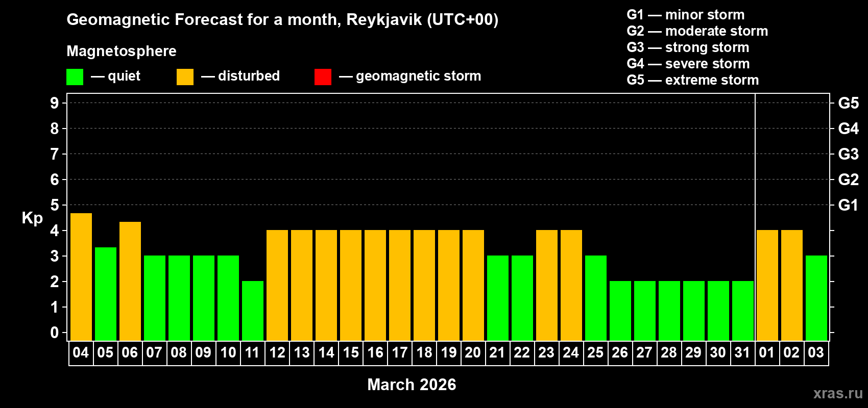Click the 'G2 — moderate storm' legend text
The width and height of the screenshot is (868, 408).
(697, 31)
